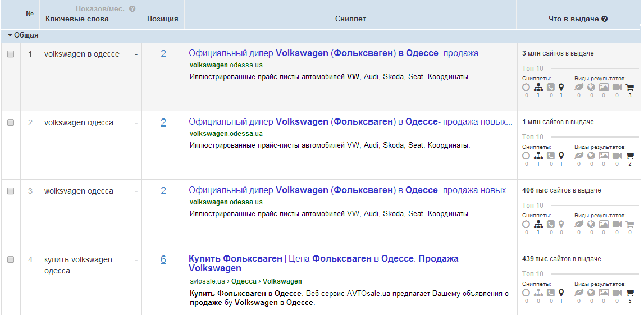Click keyword 'купить volkswagen одесса'

coord(78,265)
